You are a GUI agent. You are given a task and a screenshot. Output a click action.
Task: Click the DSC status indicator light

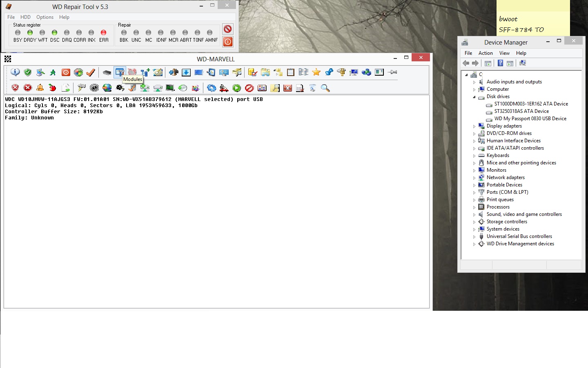click(x=54, y=33)
